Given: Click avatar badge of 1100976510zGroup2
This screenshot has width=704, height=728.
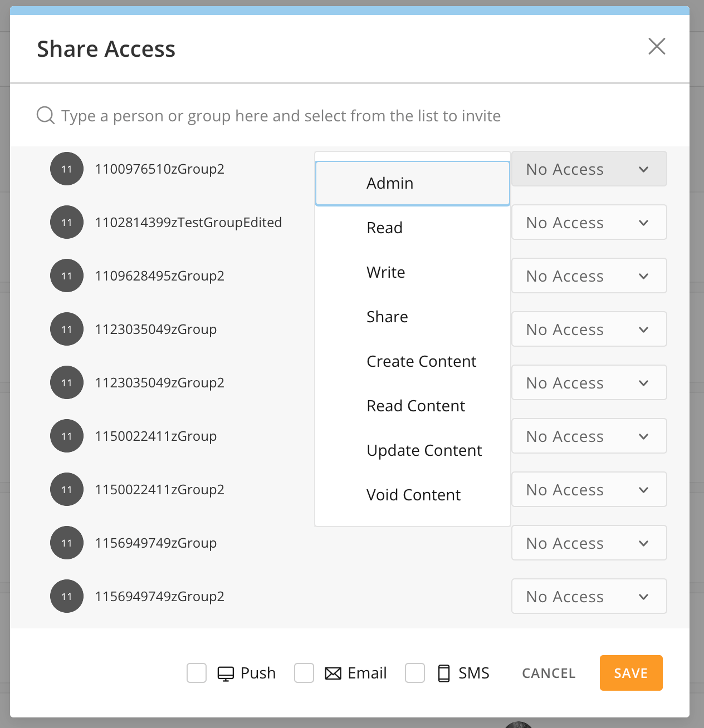Looking at the screenshot, I should pos(67,169).
